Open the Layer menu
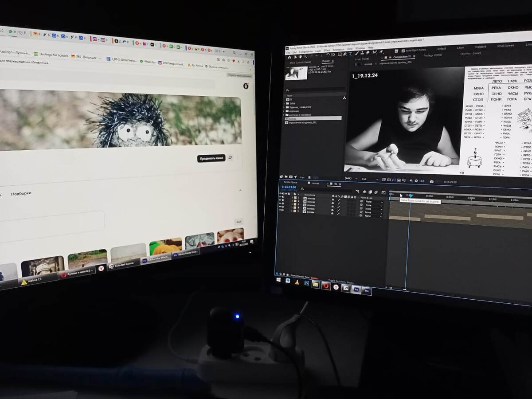The image size is (532, 399). [x=318, y=51]
